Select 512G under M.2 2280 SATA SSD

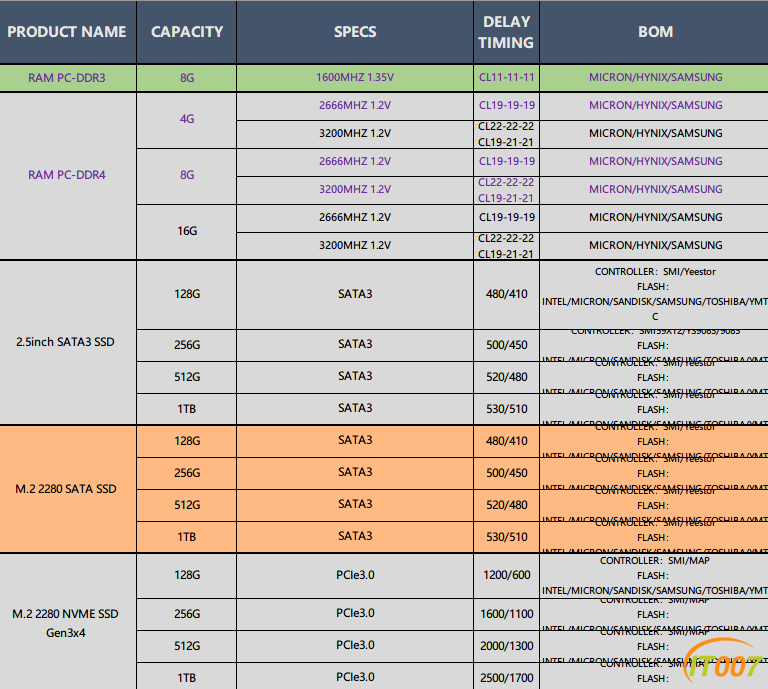coord(187,505)
